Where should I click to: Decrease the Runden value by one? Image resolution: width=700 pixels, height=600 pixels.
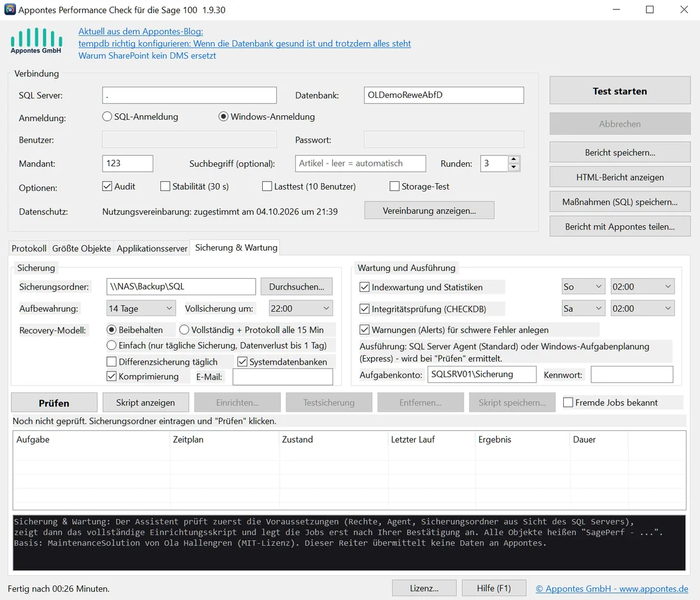click(x=514, y=167)
